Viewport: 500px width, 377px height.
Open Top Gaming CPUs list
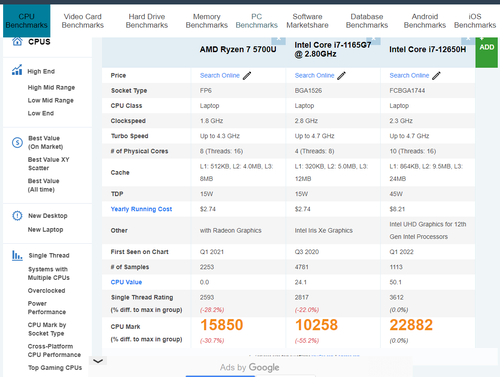click(55, 368)
